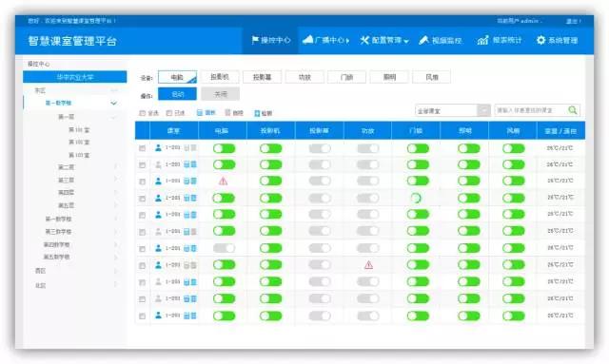Collapse the 第一层 floor chevron
This screenshot has width=609, height=364.
(x=114, y=117)
